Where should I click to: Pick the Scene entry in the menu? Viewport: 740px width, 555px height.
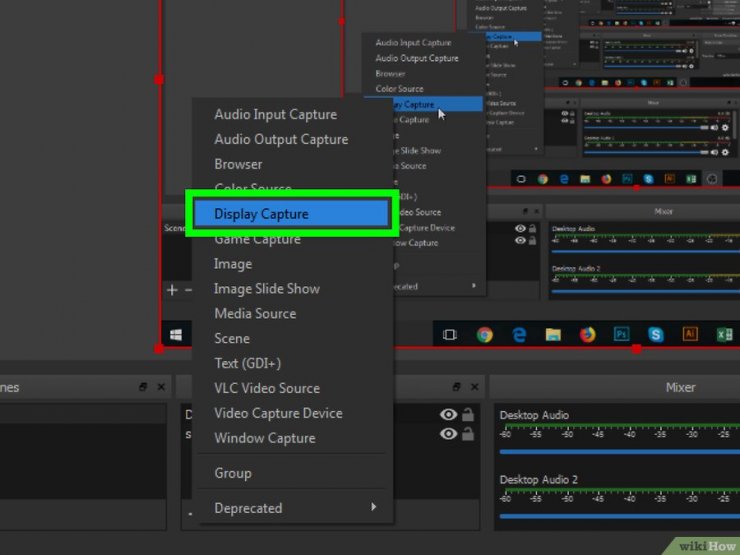[232, 339]
